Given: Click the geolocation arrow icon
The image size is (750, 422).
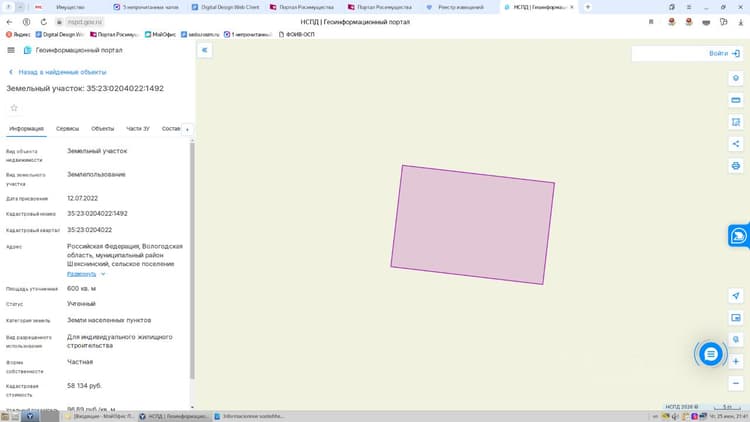Looking at the screenshot, I should 736,296.
